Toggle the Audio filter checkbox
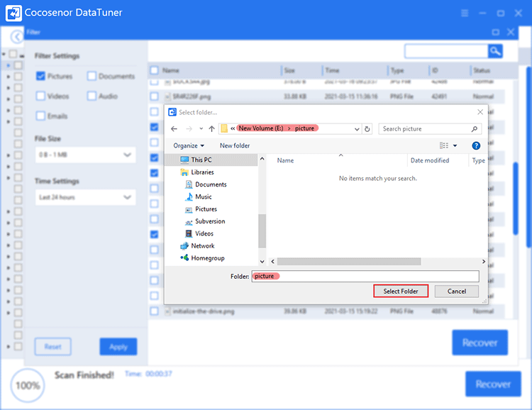532x410 pixels. pos(92,96)
